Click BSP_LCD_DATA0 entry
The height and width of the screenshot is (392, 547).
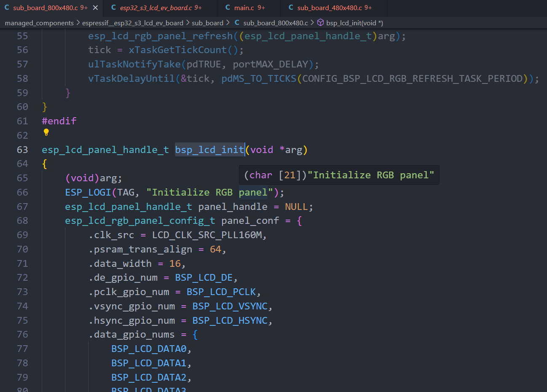click(149, 349)
